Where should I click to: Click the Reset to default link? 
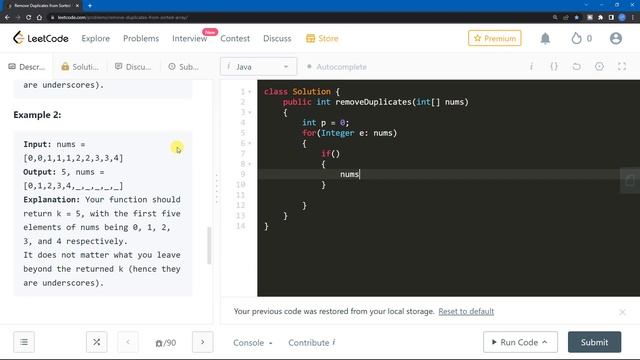(466, 311)
